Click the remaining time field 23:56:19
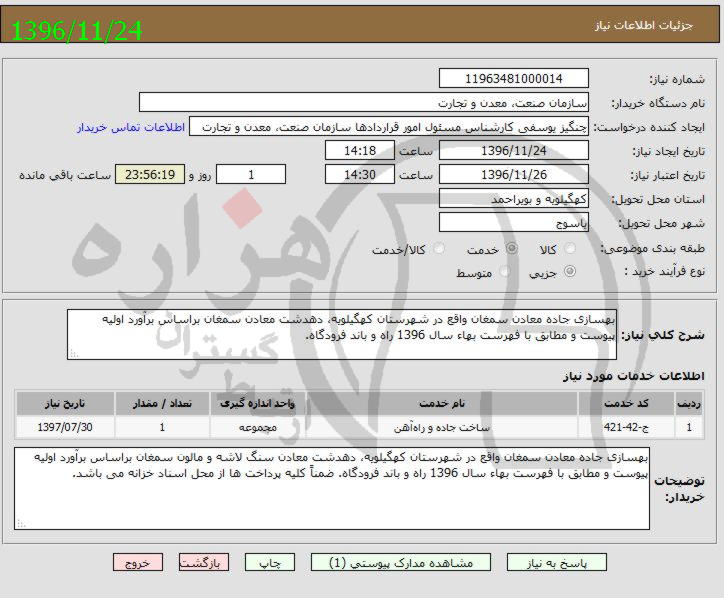This screenshot has height=598, width=724. point(150,175)
